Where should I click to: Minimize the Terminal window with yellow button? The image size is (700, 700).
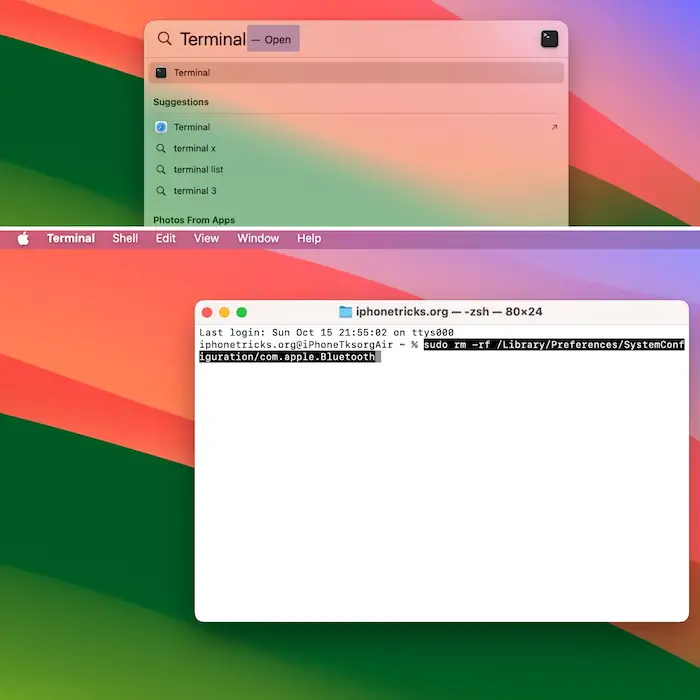tap(224, 313)
